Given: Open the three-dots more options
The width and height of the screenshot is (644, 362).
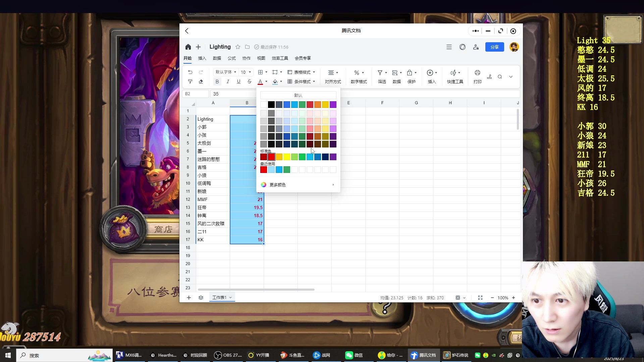Looking at the screenshot, I should pyautogui.click(x=475, y=31).
